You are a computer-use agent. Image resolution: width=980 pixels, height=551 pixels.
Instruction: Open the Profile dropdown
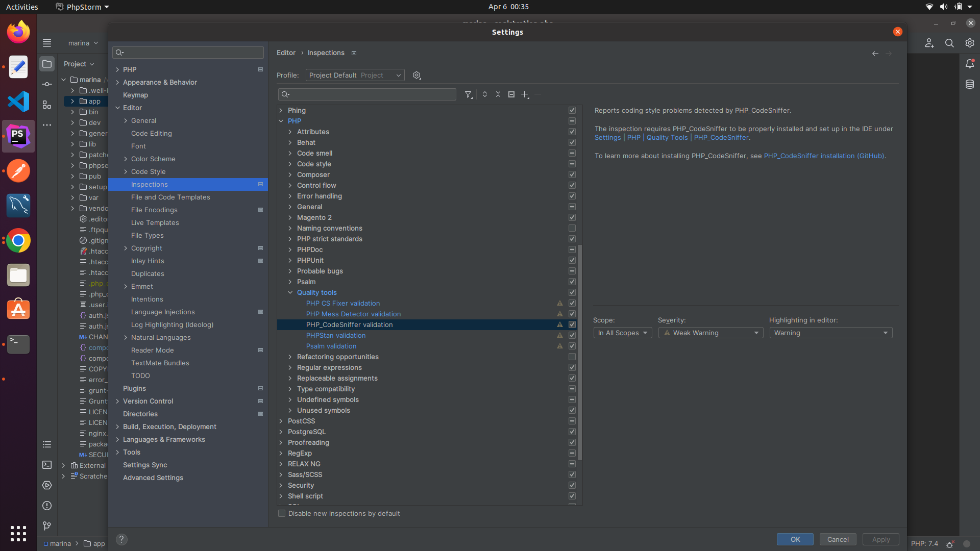[355, 75]
